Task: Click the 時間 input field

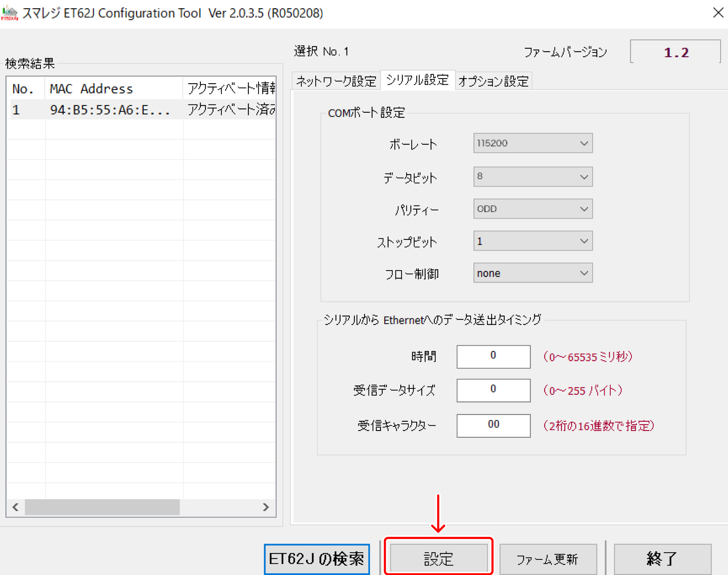Action: tap(493, 356)
